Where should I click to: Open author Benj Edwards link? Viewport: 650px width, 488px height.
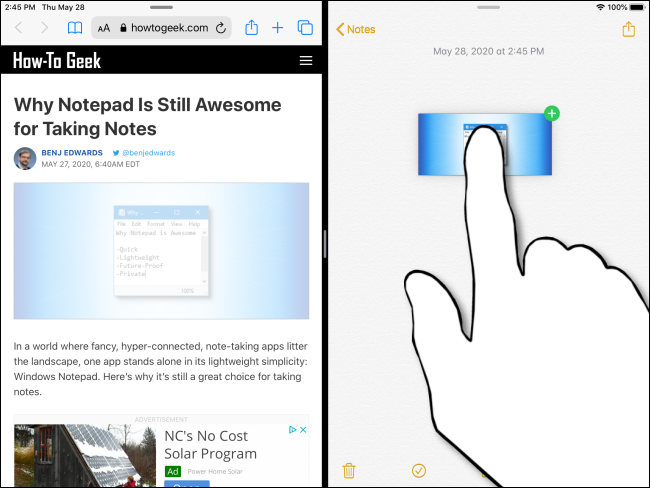72,153
